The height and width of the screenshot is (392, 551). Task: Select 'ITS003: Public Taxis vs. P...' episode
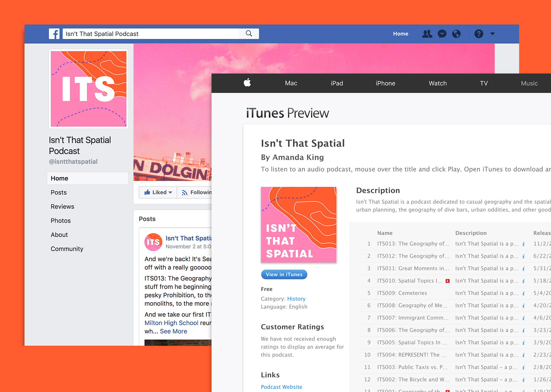coord(412,367)
